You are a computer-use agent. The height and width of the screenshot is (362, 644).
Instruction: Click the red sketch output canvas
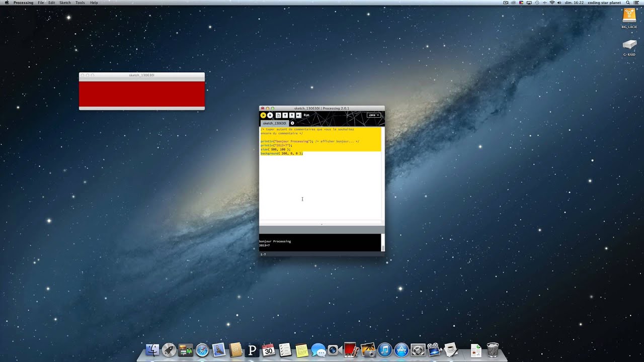click(x=142, y=94)
